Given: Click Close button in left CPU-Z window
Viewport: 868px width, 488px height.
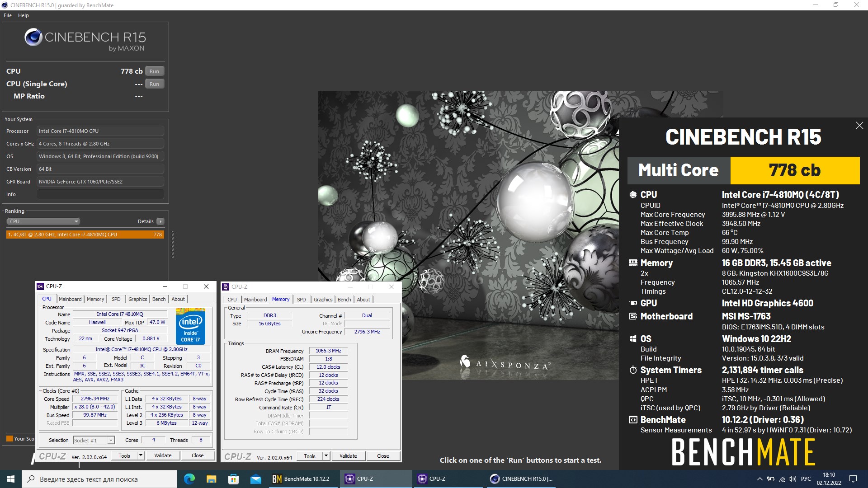Looking at the screenshot, I should [x=198, y=455].
